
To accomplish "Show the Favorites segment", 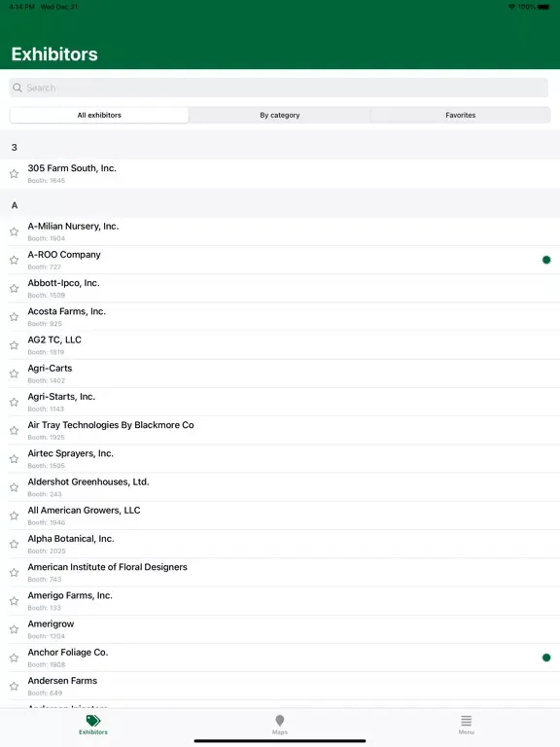I will pyautogui.click(x=461, y=115).
